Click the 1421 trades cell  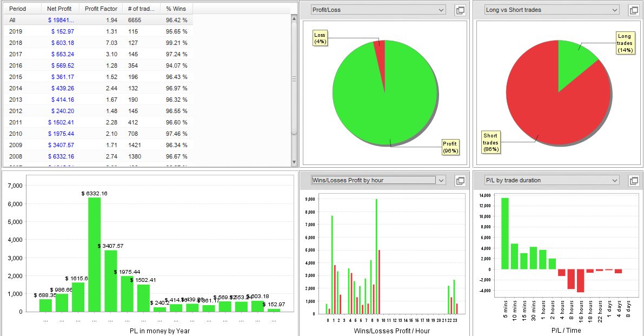134,145
